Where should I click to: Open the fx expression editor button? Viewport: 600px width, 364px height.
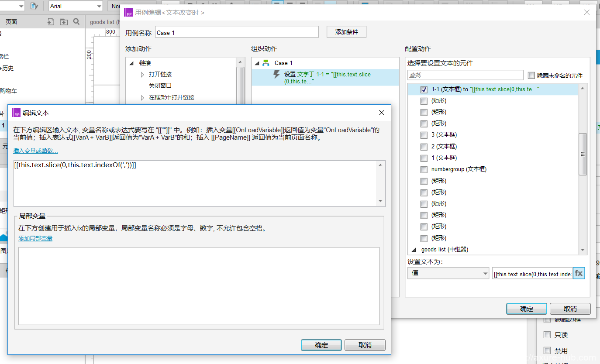(579, 273)
